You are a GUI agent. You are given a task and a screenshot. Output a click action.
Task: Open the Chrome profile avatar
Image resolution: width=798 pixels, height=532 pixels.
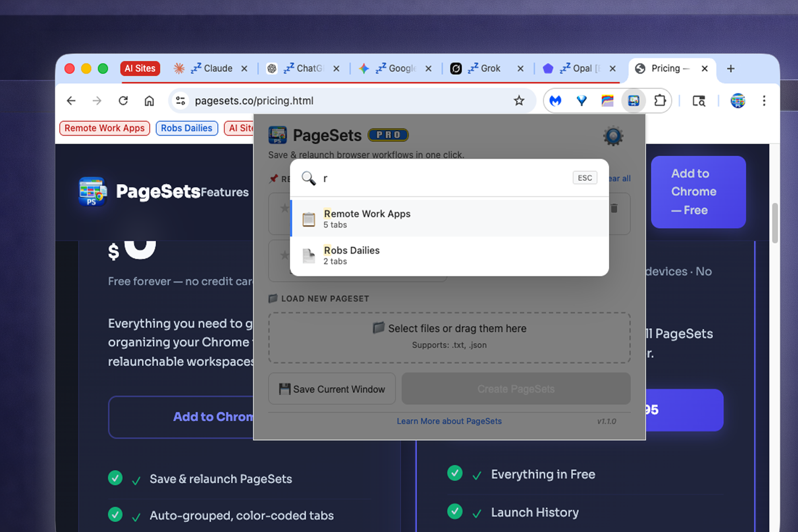738,101
